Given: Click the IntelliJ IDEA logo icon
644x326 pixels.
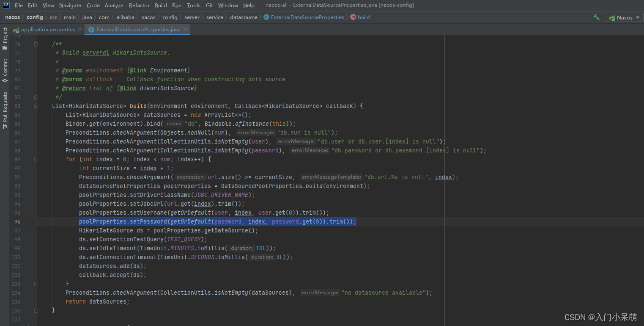Looking at the screenshot, I should point(6,5).
